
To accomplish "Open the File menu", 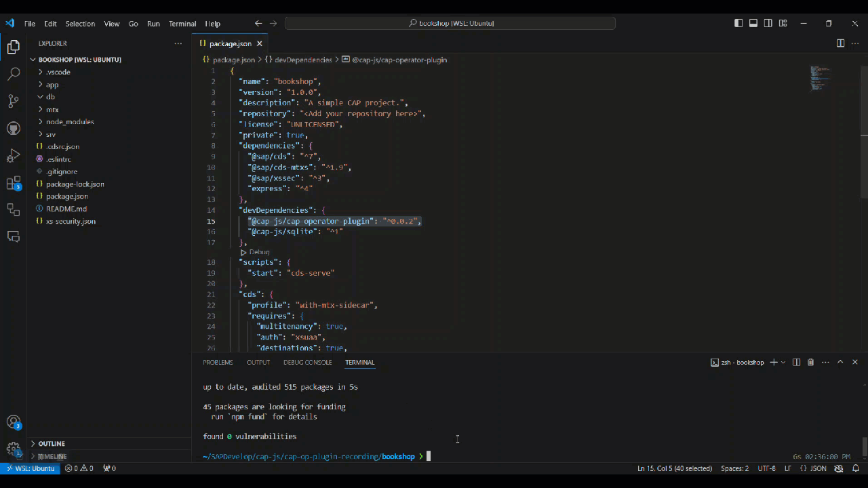I will point(30,24).
